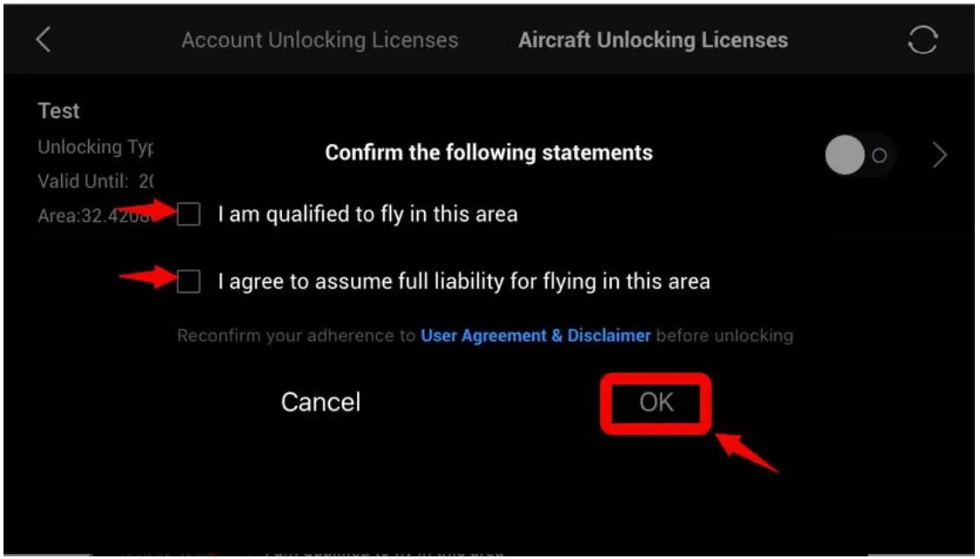The image size is (980, 559).
Task: Open the license detail arrow beside the toggle
Action: click(940, 154)
